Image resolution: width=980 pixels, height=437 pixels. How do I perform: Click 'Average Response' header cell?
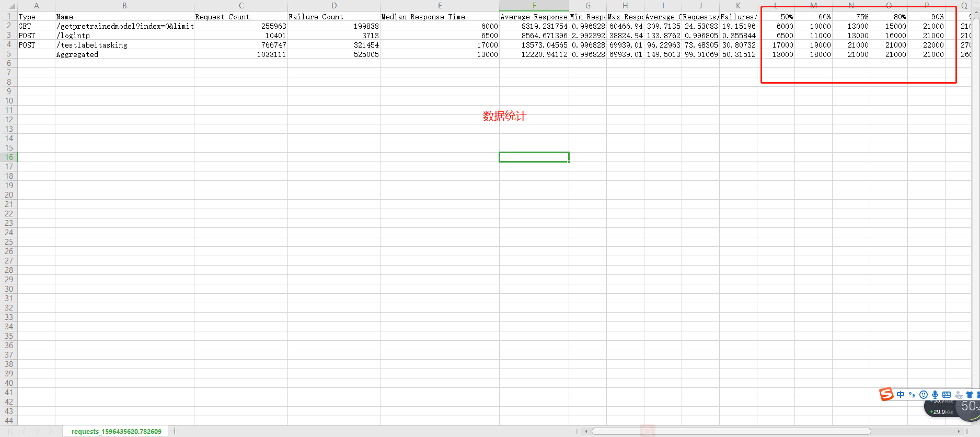[x=534, y=17]
